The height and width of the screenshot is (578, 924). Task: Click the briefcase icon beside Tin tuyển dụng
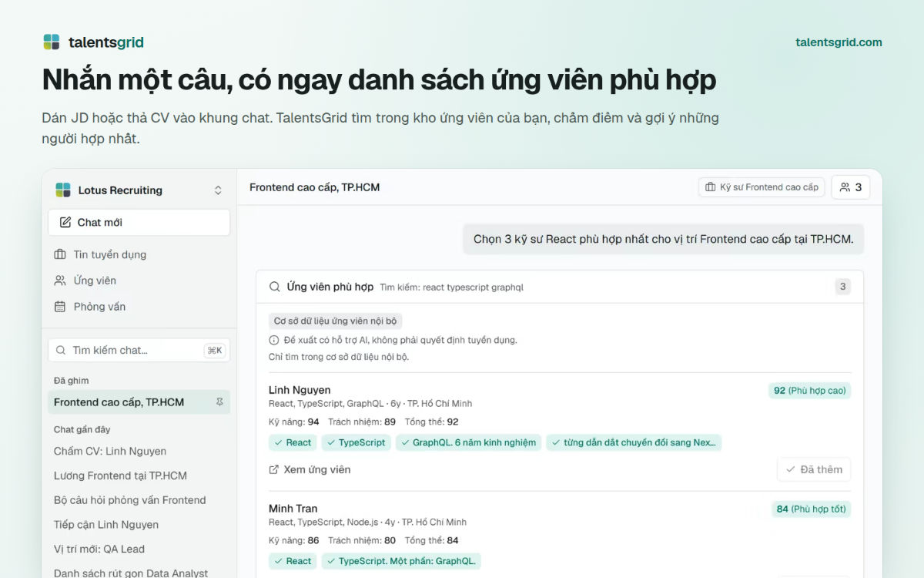60,254
